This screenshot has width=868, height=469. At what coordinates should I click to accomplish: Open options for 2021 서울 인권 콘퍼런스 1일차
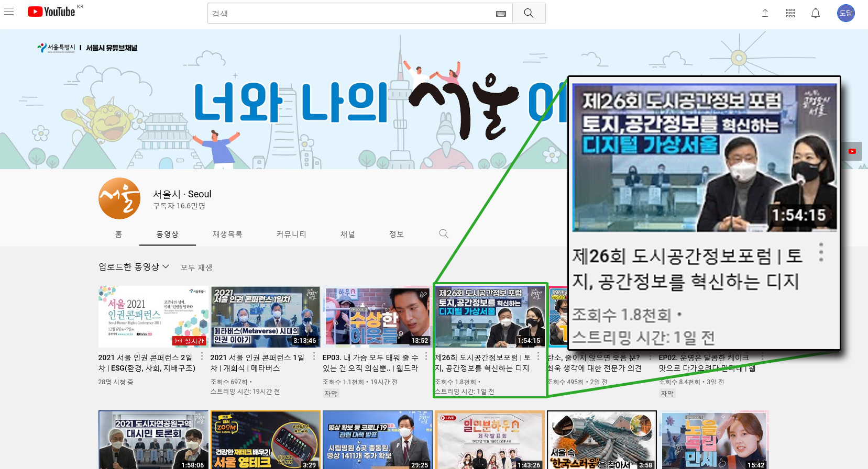coord(314,356)
